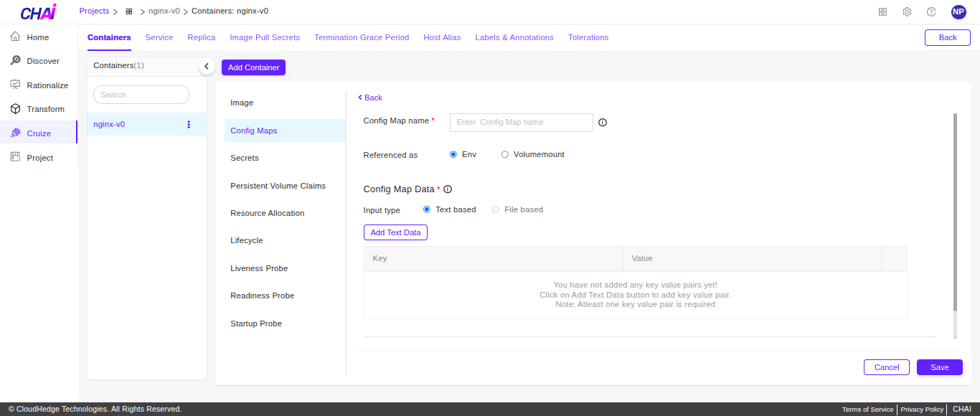Collapse the Containers side panel

point(207,65)
